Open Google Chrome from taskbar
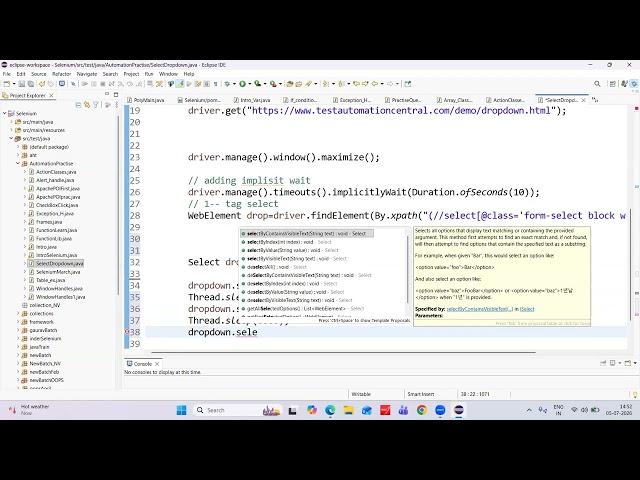This screenshot has height=480, width=640. 422,410
